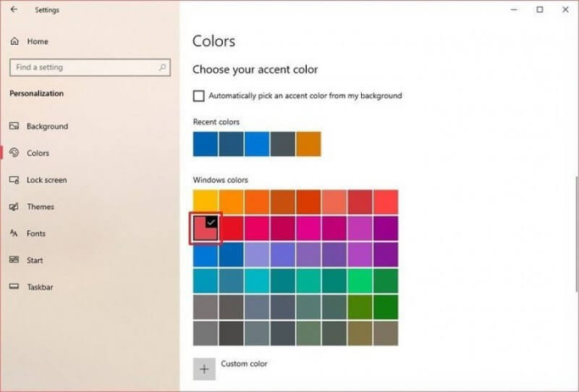The image size is (579, 392).
Task: Select the orange swatch in Recent colors
Action: [308, 144]
